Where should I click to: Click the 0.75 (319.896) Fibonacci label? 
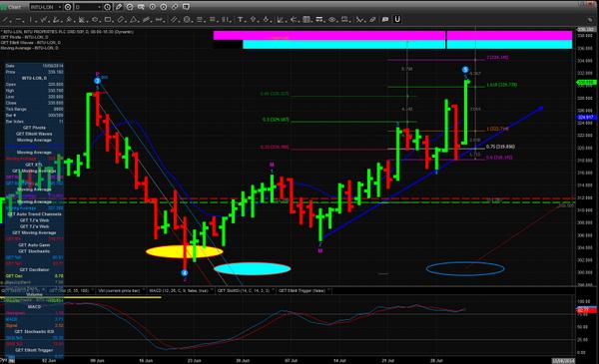pos(500,147)
